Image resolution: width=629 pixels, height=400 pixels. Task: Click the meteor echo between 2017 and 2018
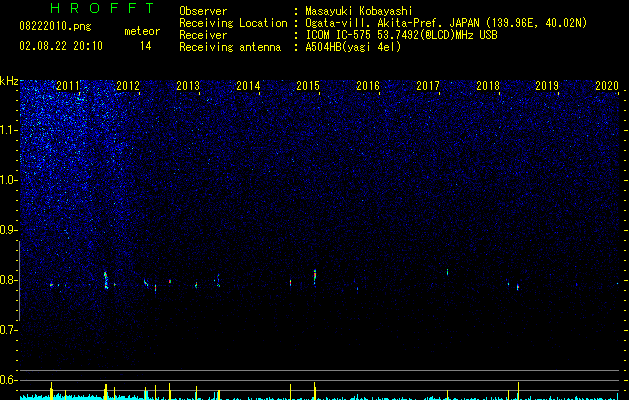point(447,272)
